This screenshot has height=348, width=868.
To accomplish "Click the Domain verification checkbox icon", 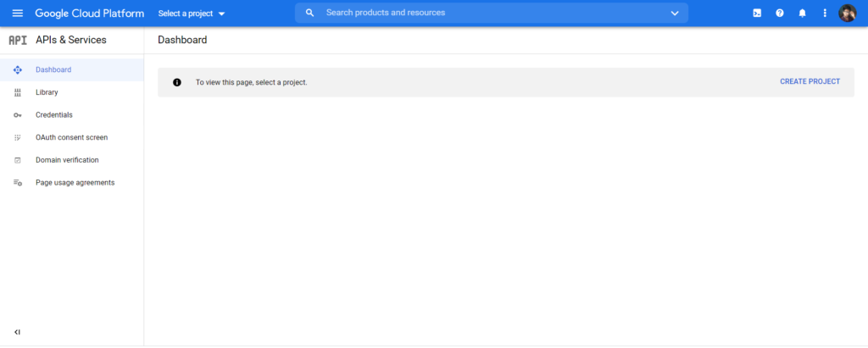I will (x=17, y=160).
